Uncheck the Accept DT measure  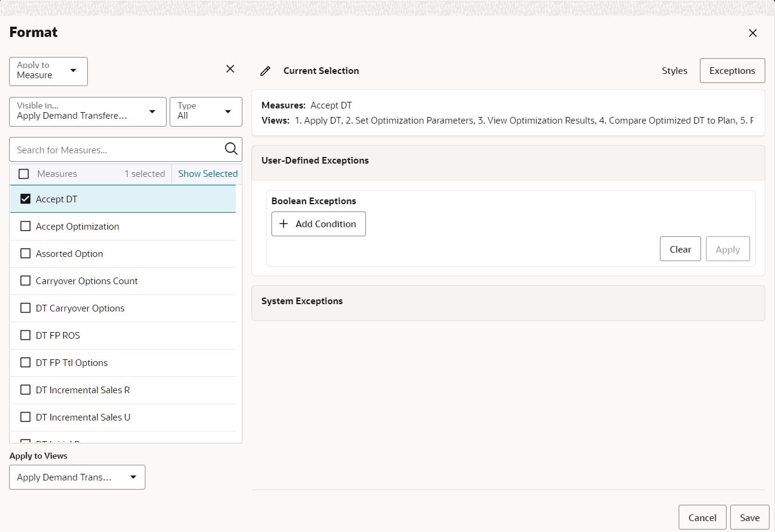[x=25, y=199]
